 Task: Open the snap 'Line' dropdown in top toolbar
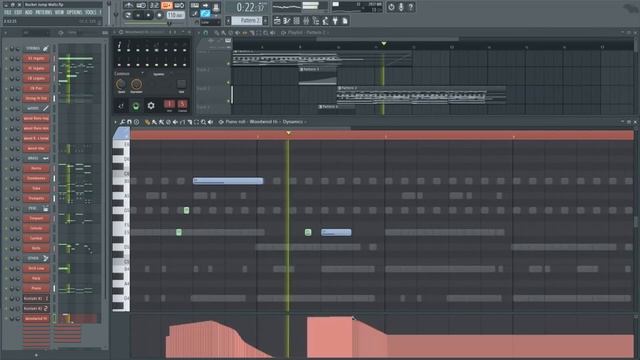(210, 22)
